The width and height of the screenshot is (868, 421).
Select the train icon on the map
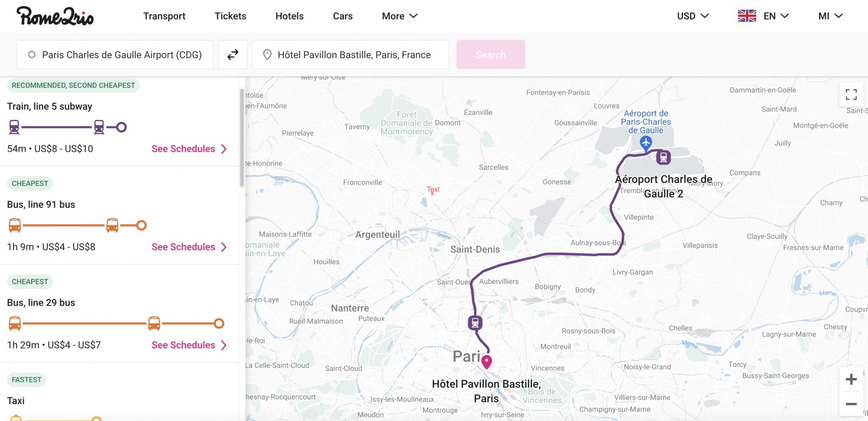click(x=663, y=157)
